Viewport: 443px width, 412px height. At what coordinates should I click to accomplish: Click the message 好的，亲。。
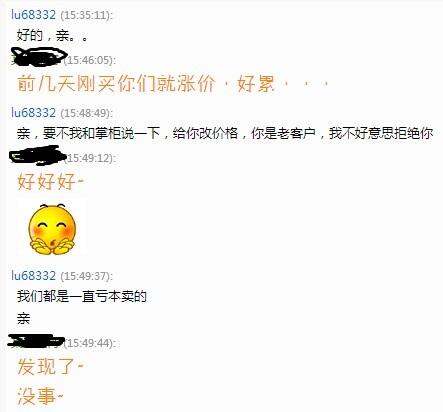(x=53, y=35)
